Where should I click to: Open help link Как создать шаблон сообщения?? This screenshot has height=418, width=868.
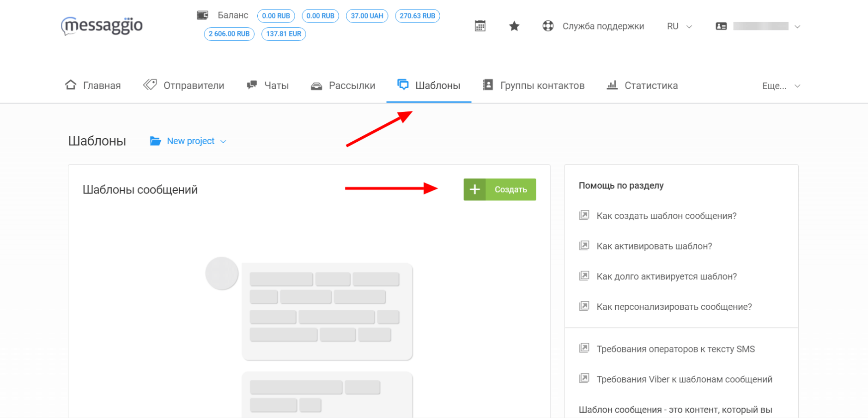pos(667,216)
